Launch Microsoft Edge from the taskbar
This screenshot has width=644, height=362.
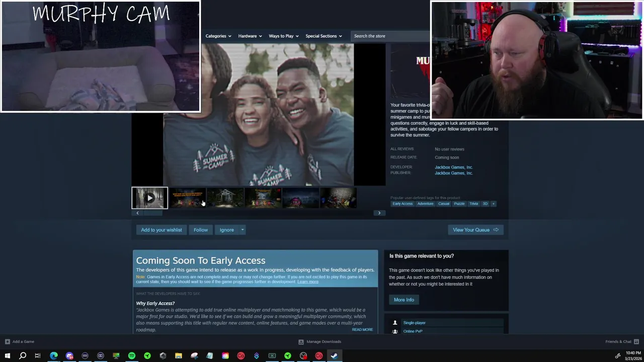coord(54,356)
